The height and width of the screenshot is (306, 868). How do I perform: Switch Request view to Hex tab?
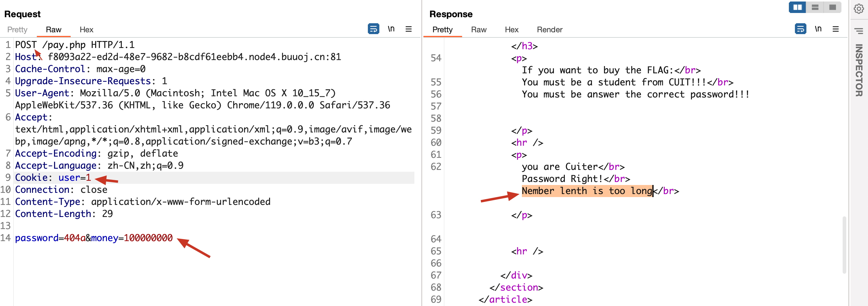pos(86,30)
